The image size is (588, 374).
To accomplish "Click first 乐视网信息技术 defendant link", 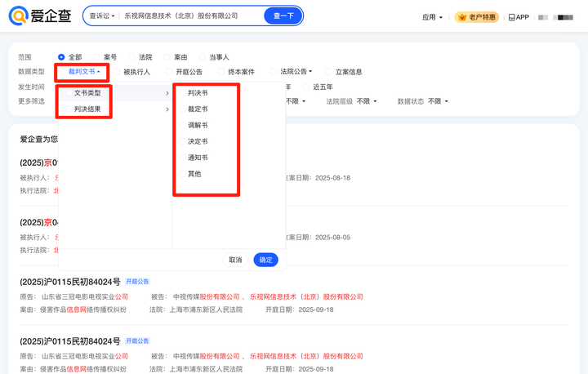I will click(306, 296).
